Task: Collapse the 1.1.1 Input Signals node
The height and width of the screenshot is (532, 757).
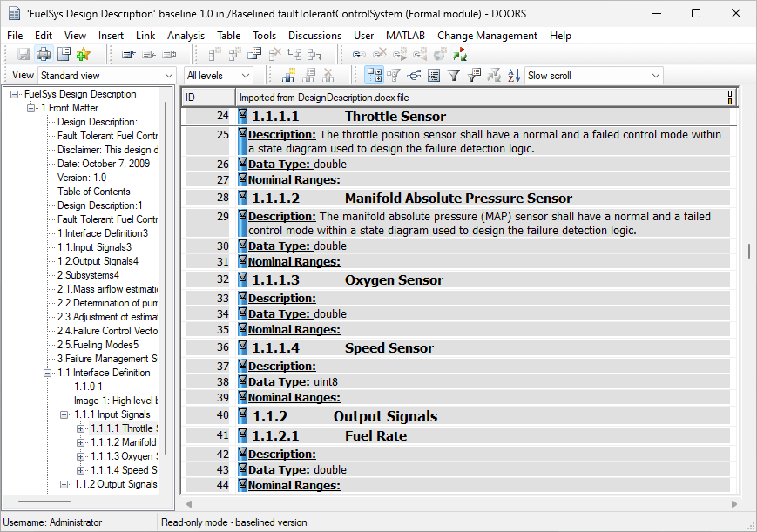Action: tap(64, 415)
